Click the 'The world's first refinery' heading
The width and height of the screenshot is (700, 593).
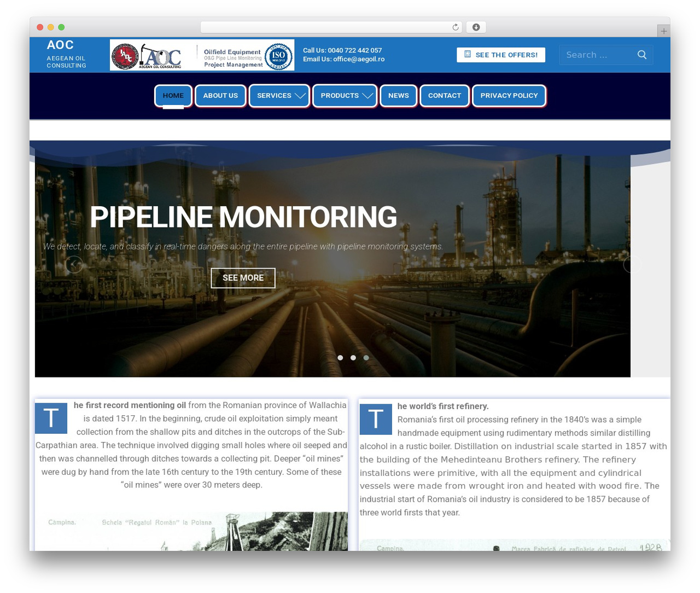443,406
